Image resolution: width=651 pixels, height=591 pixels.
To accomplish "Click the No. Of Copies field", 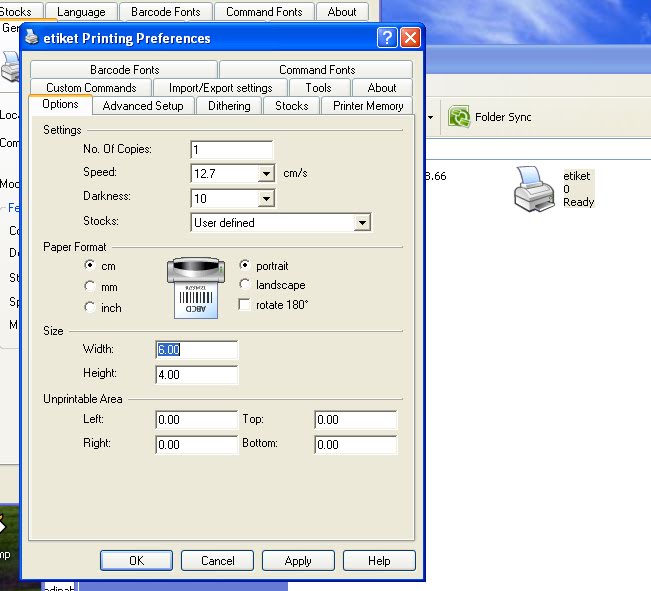I will [232, 150].
